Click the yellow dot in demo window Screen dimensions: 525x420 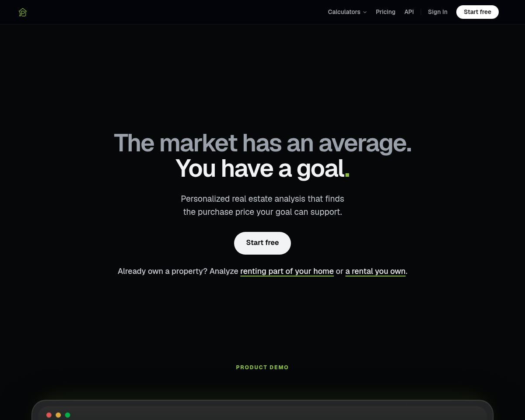[58, 415]
